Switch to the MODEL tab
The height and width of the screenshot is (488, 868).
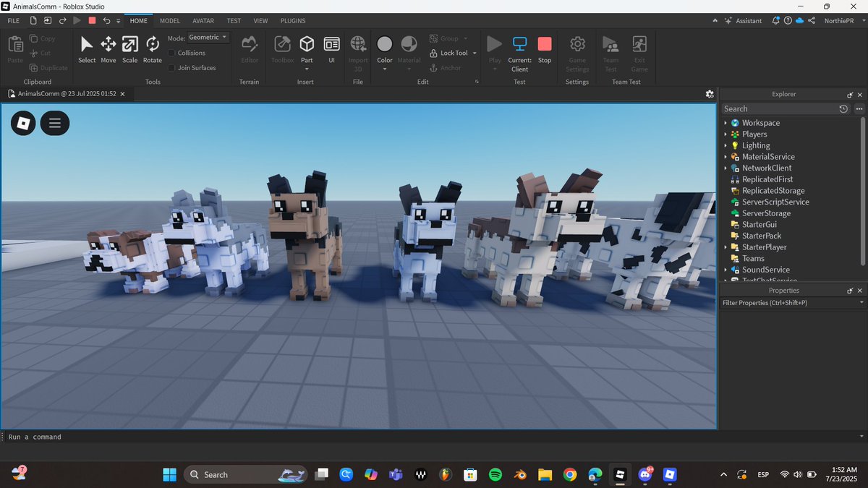click(x=170, y=21)
